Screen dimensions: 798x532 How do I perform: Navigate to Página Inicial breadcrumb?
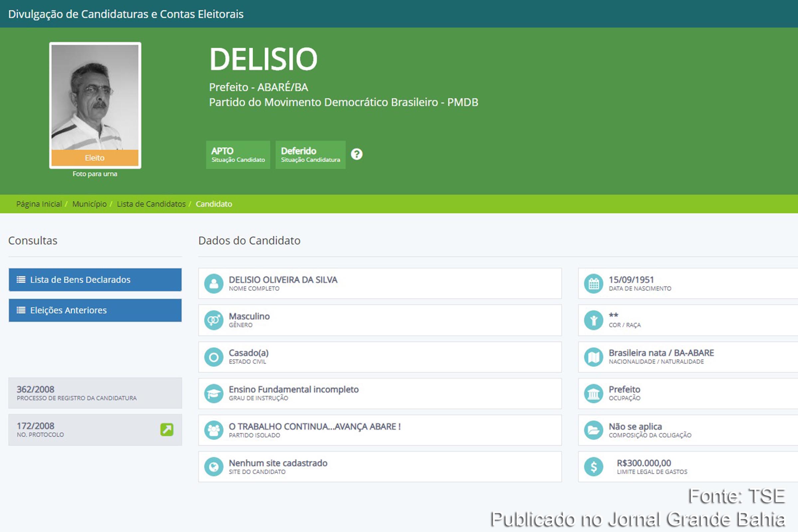[x=39, y=204]
